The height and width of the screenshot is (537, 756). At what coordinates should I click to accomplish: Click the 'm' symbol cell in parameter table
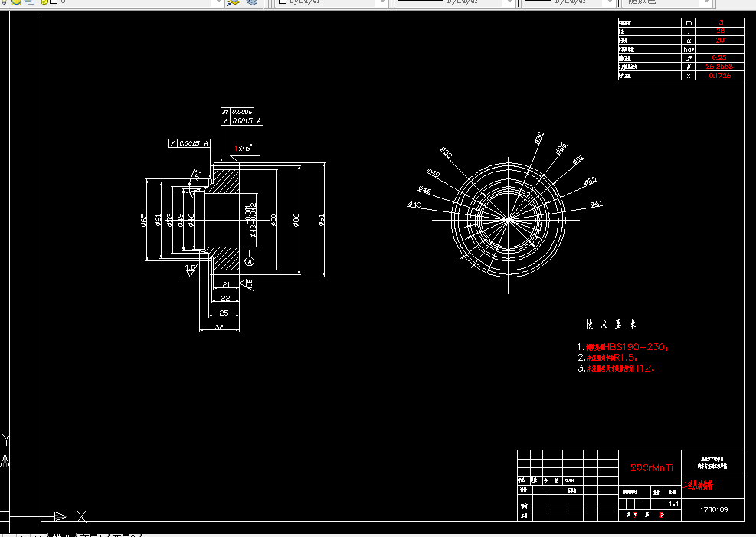tap(689, 23)
